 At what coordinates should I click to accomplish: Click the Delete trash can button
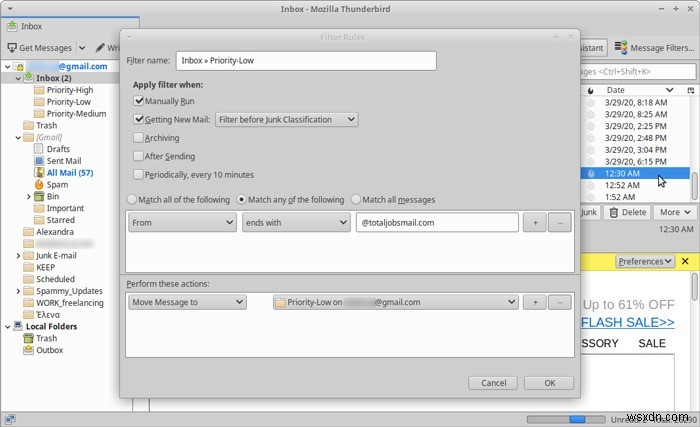click(628, 212)
